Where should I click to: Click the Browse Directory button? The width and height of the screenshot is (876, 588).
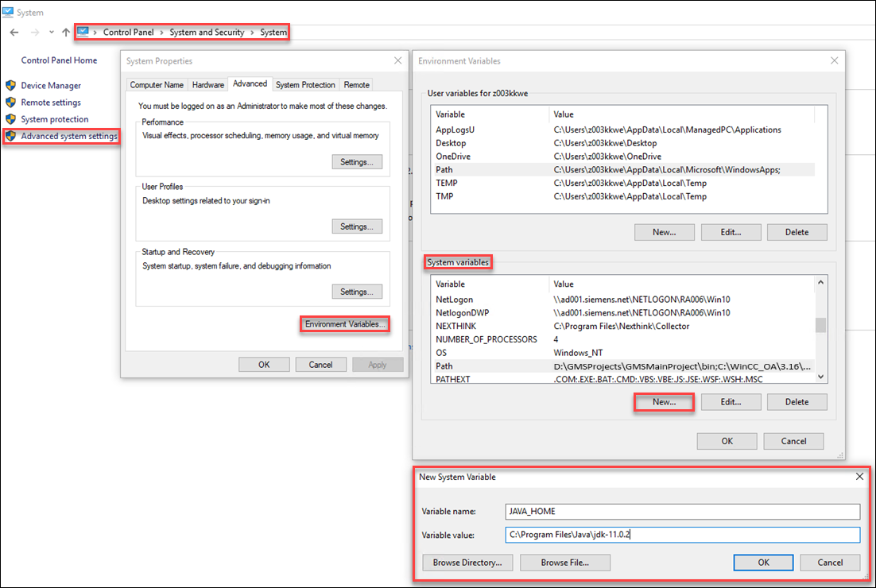click(x=467, y=563)
